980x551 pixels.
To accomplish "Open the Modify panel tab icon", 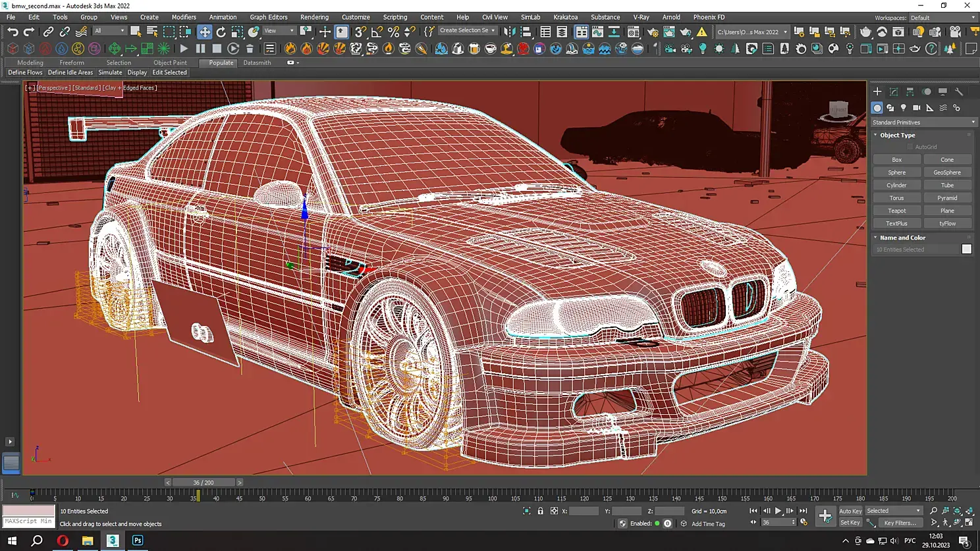I will pos(893,92).
